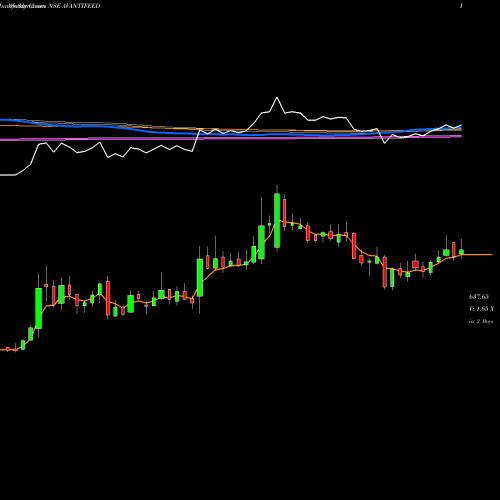Click the orange horizontal line right of the last candle
This screenshot has height=500, width=500.
coord(478,254)
